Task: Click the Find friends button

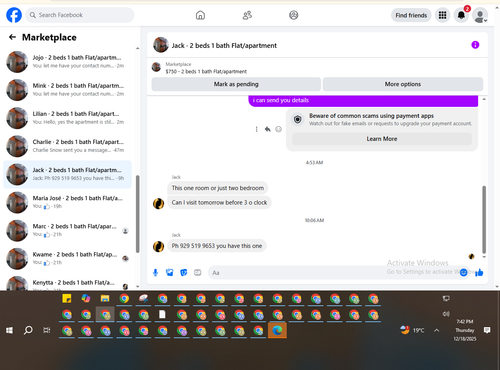Action: point(411,15)
